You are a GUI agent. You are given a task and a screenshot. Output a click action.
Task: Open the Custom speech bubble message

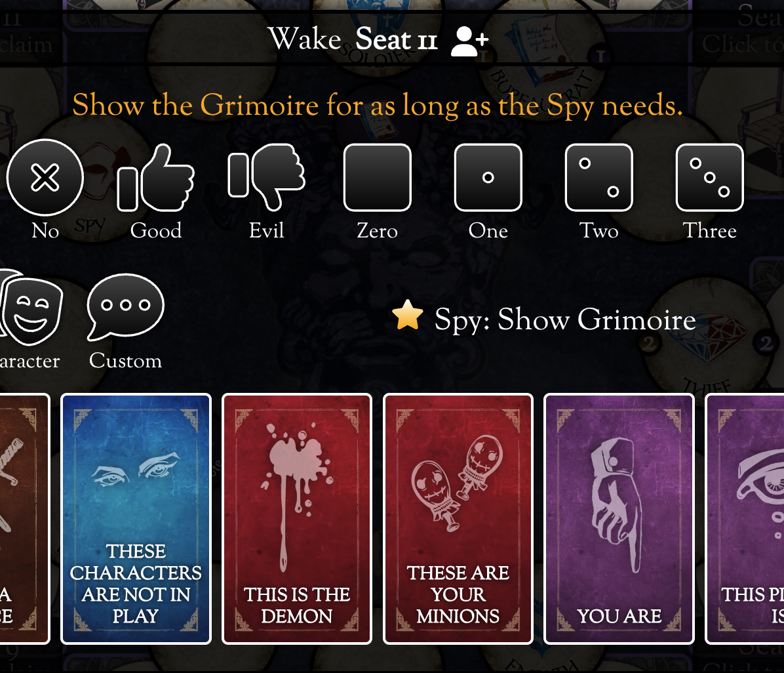(125, 307)
